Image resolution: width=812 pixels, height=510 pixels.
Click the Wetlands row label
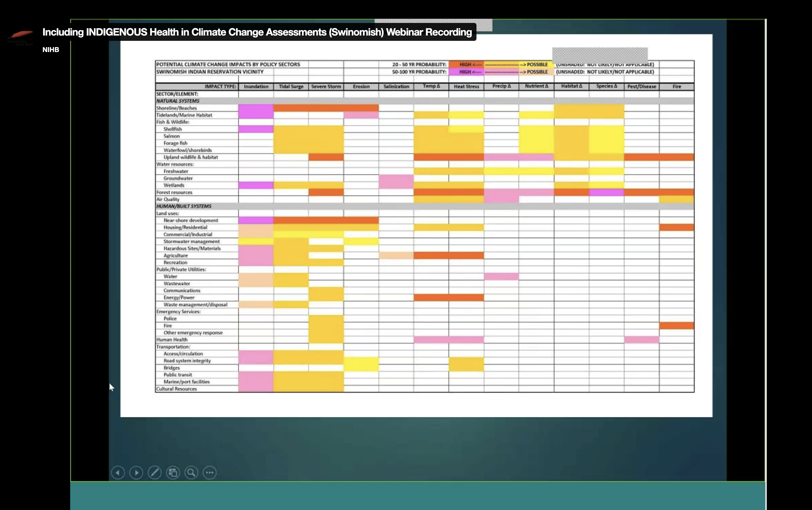tap(174, 185)
